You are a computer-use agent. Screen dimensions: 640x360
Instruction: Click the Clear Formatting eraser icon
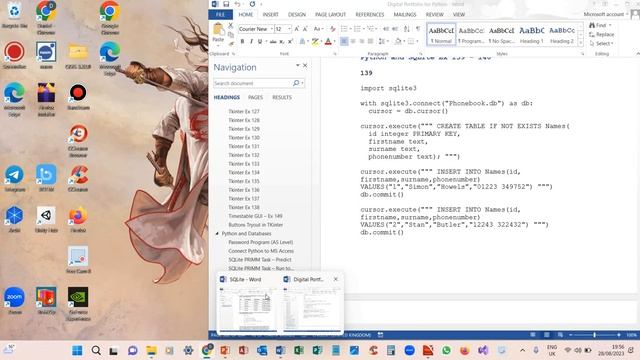point(333,29)
